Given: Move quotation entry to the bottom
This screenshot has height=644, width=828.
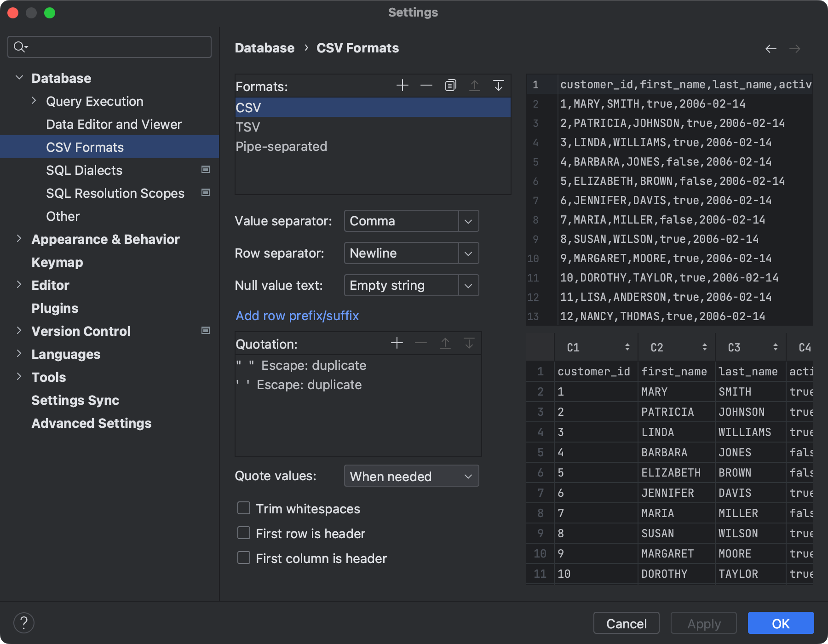Looking at the screenshot, I should click(x=469, y=343).
